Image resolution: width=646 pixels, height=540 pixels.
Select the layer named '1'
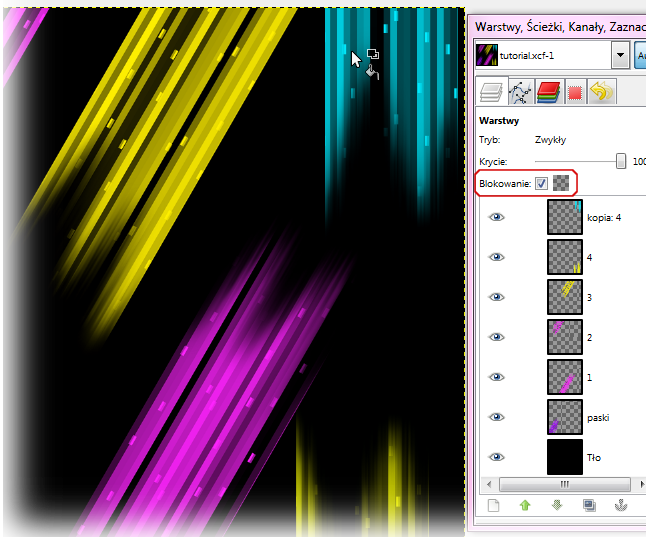[590, 377]
